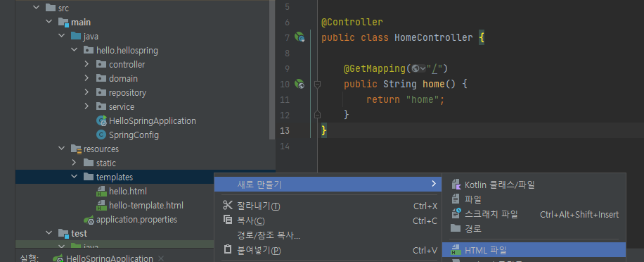Open the 새로 만들기 submenu
644x262 pixels.
pyautogui.click(x=328, y=185)
